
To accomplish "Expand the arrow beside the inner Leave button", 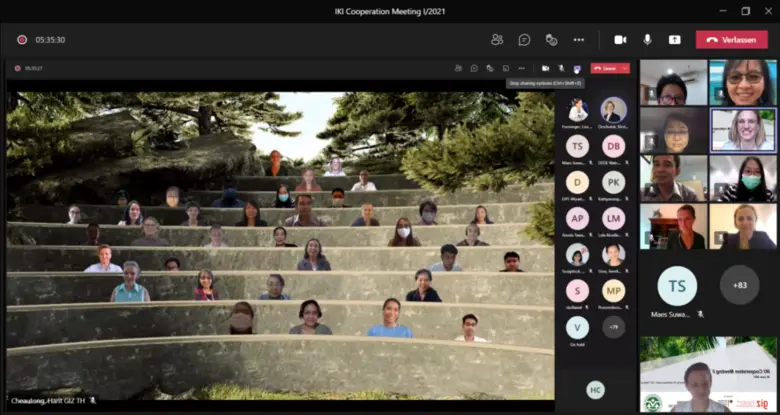I will click(625, 68).
